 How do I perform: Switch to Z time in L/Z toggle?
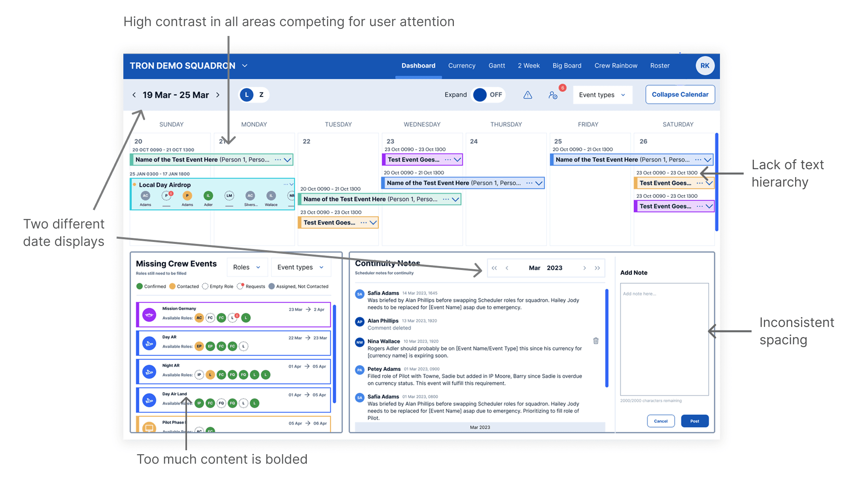click(261, 95)
